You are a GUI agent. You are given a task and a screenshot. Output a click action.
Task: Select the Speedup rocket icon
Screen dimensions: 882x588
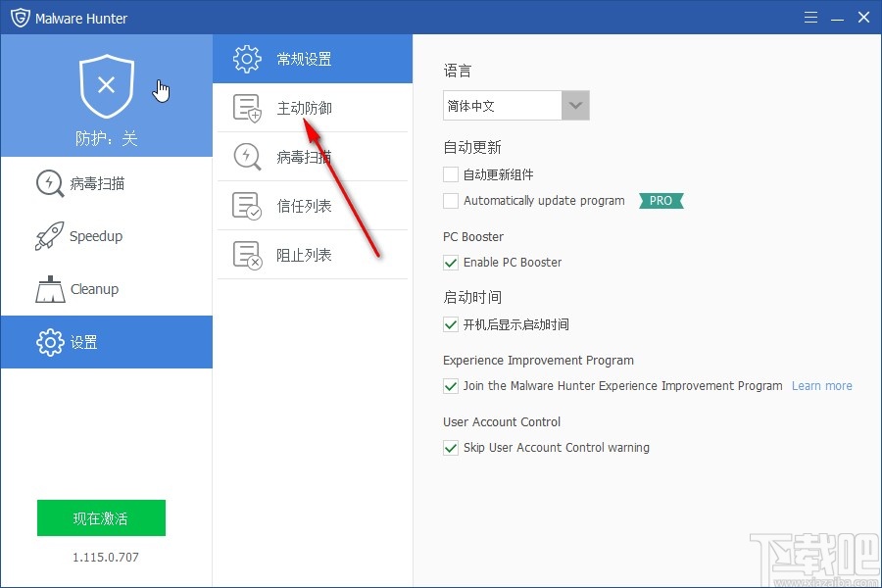49,236
